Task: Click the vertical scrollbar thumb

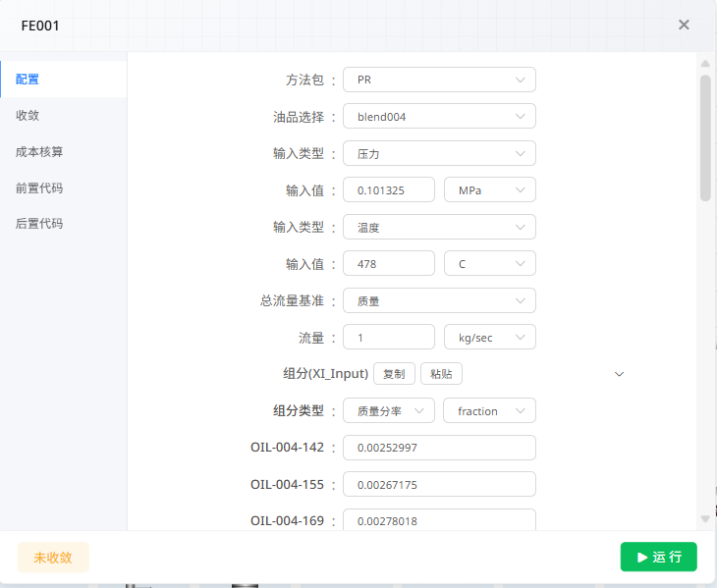Action: [705, 138]
